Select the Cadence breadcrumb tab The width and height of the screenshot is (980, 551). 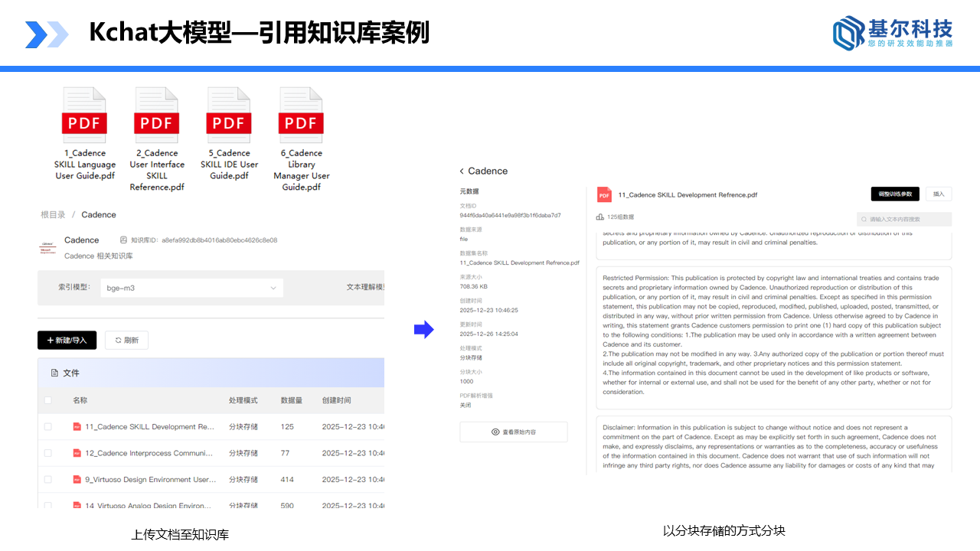pyautogui.click(x=98, y=214)
